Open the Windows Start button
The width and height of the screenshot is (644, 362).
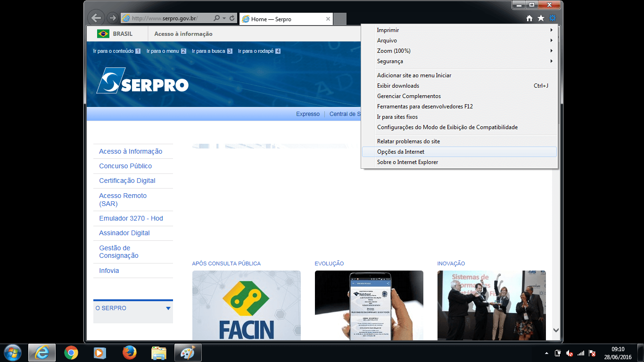pyautogui.click(x=12, y=353)
